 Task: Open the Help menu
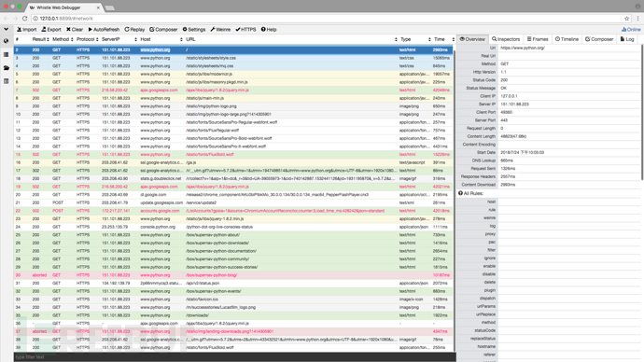269,30
